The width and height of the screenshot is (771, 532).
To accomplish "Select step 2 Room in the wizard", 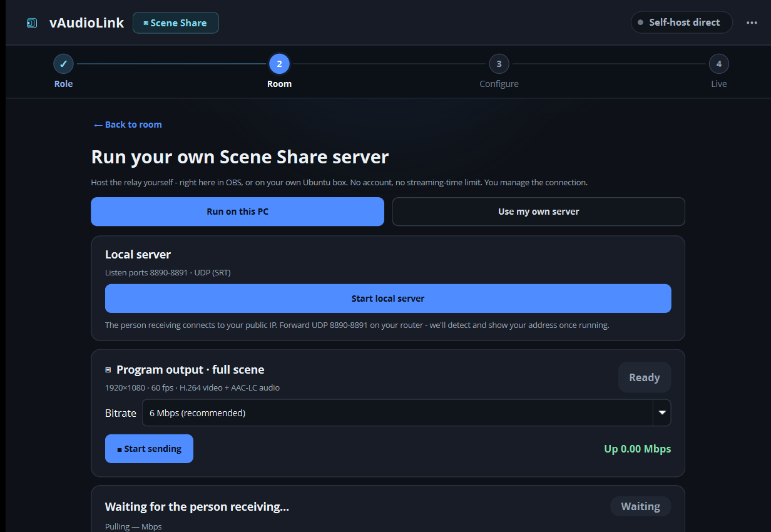I will click(279, 64).
